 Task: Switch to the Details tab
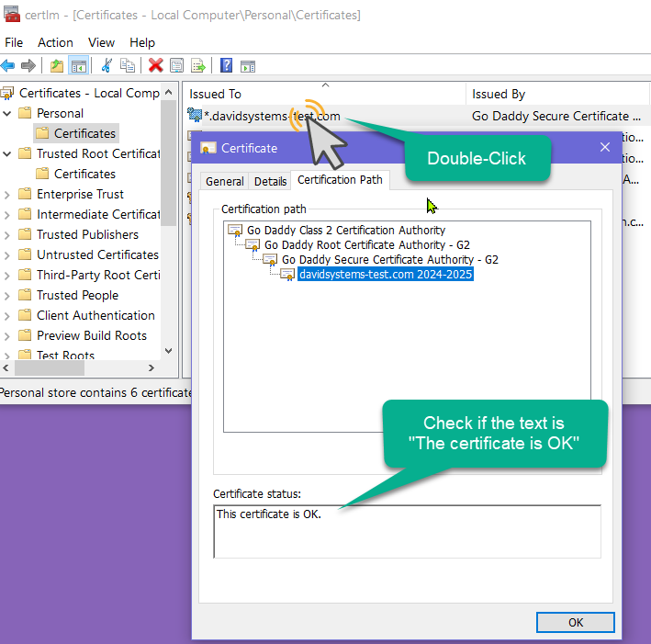click(270, 182)
